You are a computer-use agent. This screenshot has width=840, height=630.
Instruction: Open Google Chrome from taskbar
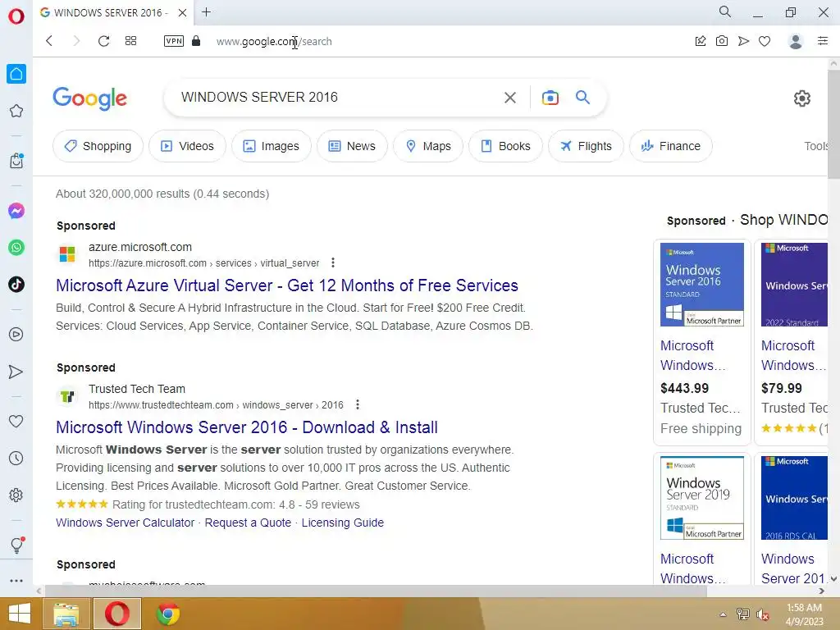[x=167, y=614]
